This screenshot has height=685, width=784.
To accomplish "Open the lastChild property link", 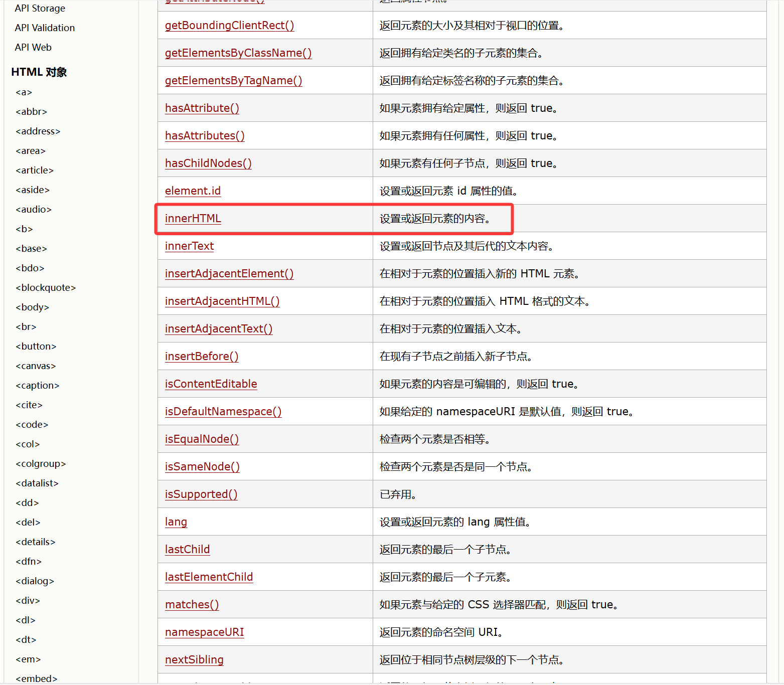I will [187, 549].
